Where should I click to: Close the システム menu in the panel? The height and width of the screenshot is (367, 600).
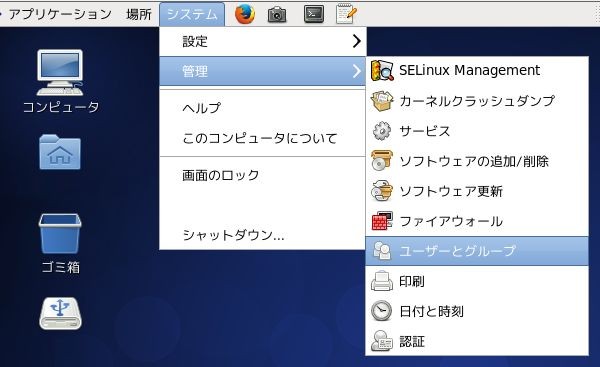point(192,14)
